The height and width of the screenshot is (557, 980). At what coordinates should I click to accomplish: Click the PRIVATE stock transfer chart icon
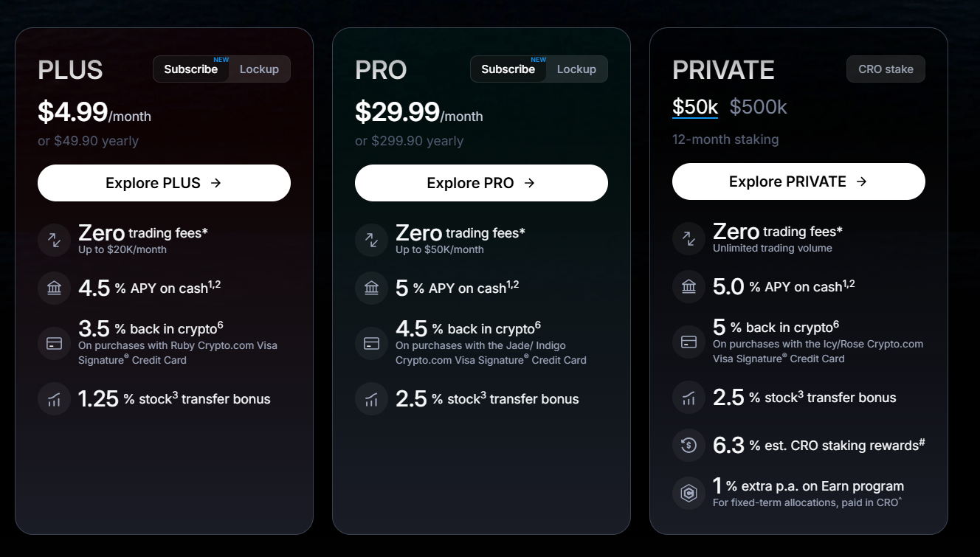pyautogui.click(x=689, y=398)
